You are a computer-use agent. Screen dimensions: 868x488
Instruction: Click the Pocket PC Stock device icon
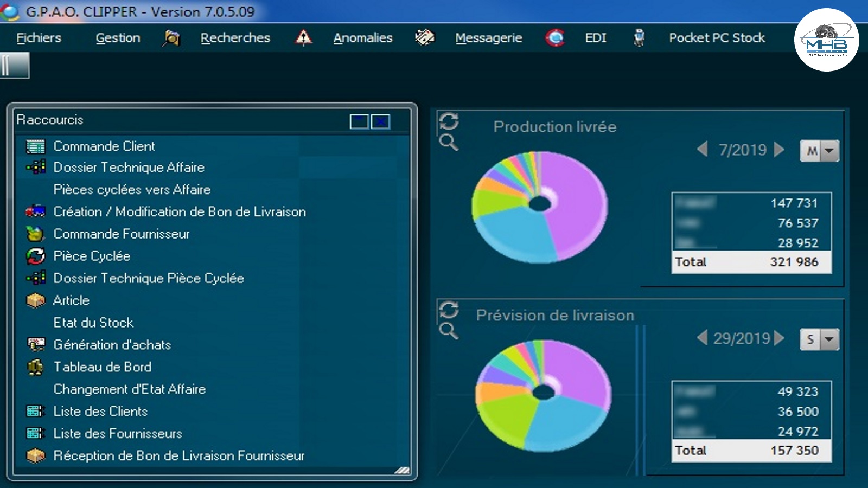coord(639,37)
